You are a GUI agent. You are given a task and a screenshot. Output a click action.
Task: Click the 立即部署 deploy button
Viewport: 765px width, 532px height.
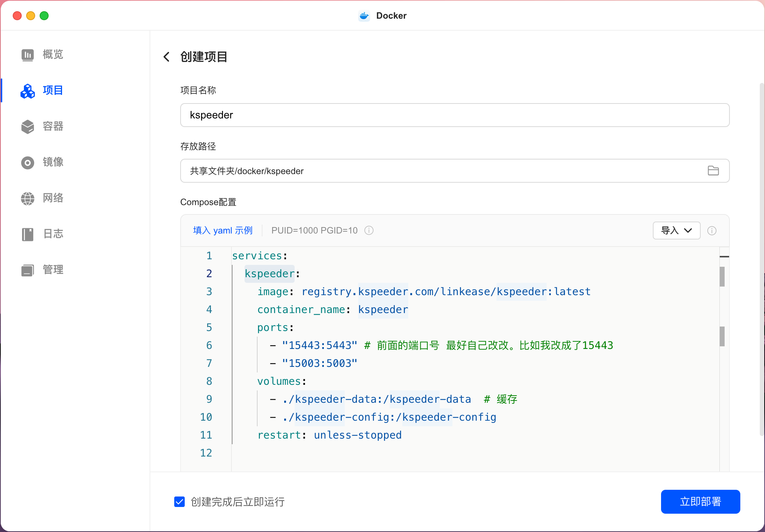(700, 502)
